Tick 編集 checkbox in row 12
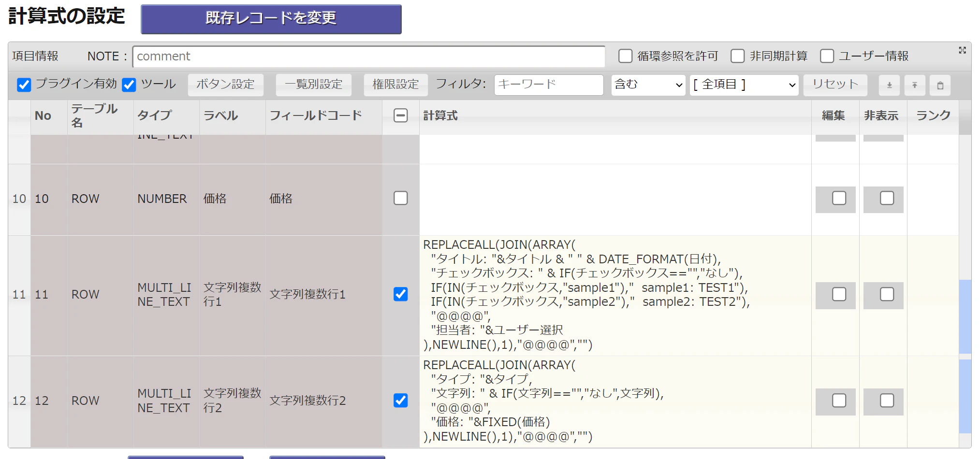The width and height of the screenshot is (980, 459). coord(839,401)
